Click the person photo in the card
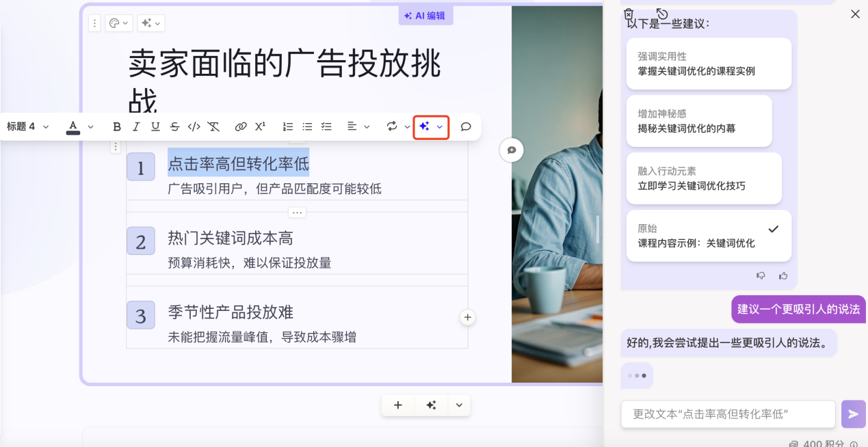The width and height of the screenshot is (868, 447). (x=557, y=194)
